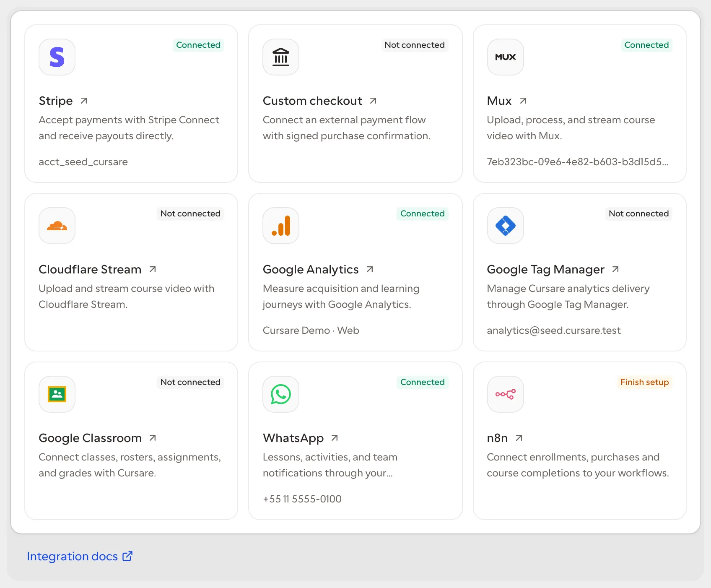Click the Not connected badge on Google Classroom
Screen dimensions: 711x588
(190, 382)
